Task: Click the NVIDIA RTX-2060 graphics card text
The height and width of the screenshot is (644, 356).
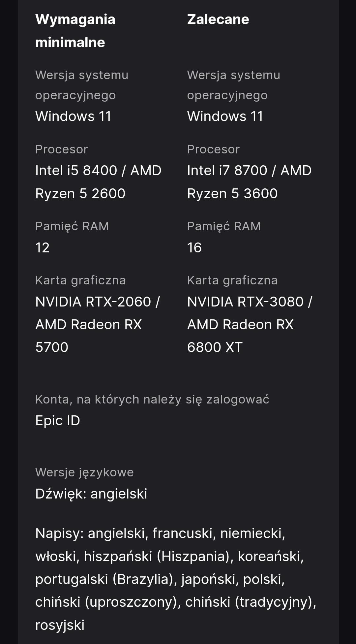Action: pyautogui.click(x=97, y=302)
